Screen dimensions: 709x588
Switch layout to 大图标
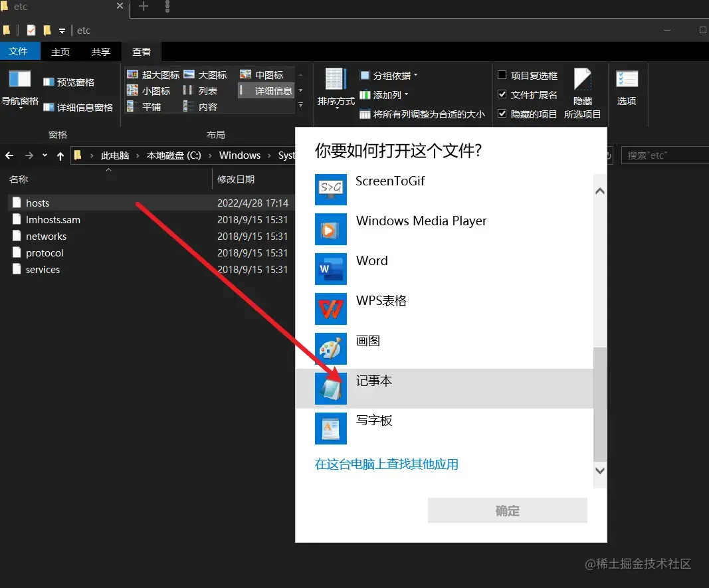[x=205, y=74]
